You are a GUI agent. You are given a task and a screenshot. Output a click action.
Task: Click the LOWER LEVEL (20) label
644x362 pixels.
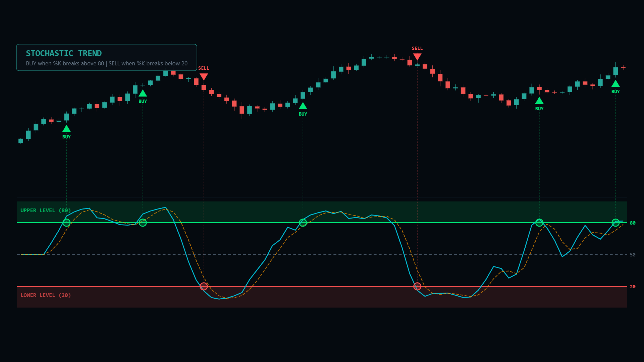[46, 295]
